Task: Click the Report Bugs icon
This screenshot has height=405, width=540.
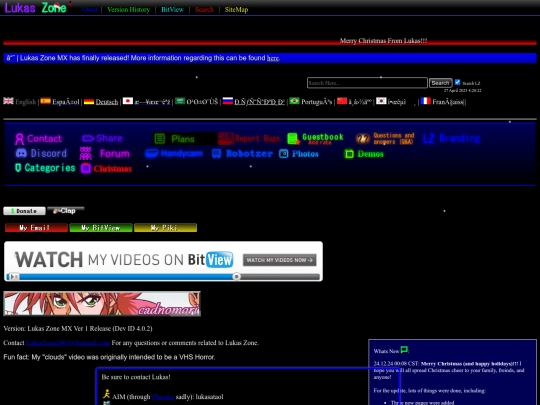Action: 226,138
